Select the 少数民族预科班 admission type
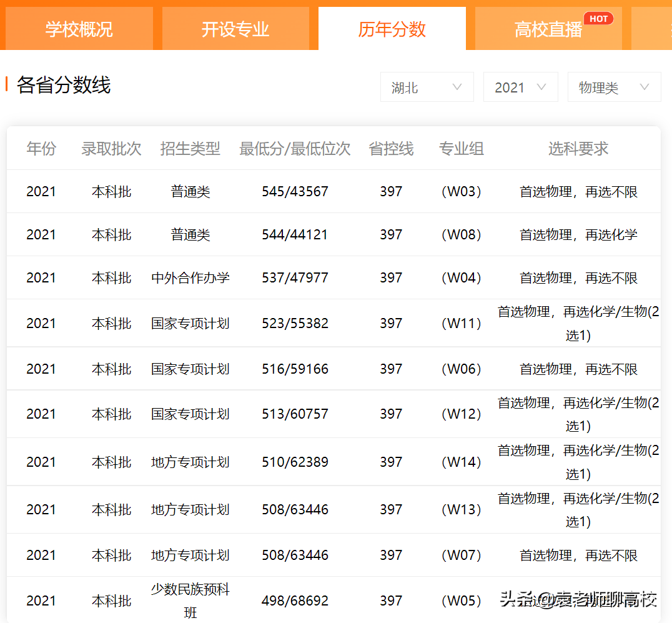Image resolution: width=672 pixels, height=623 pixels. (190, 600)
